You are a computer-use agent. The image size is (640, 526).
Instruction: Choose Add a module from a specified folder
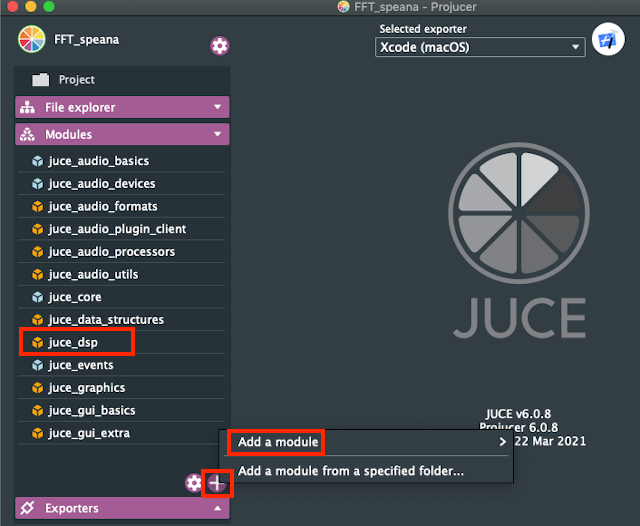366,471
